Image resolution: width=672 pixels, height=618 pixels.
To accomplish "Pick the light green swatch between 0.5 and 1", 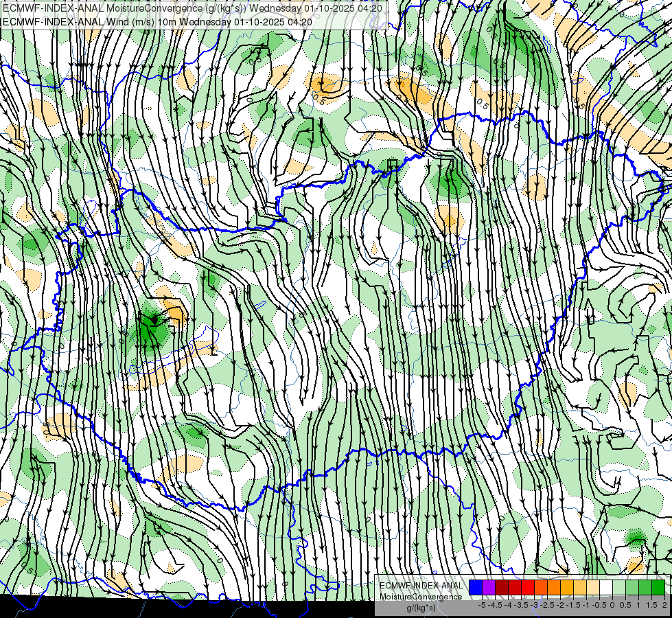I will [x=632, y=588].
